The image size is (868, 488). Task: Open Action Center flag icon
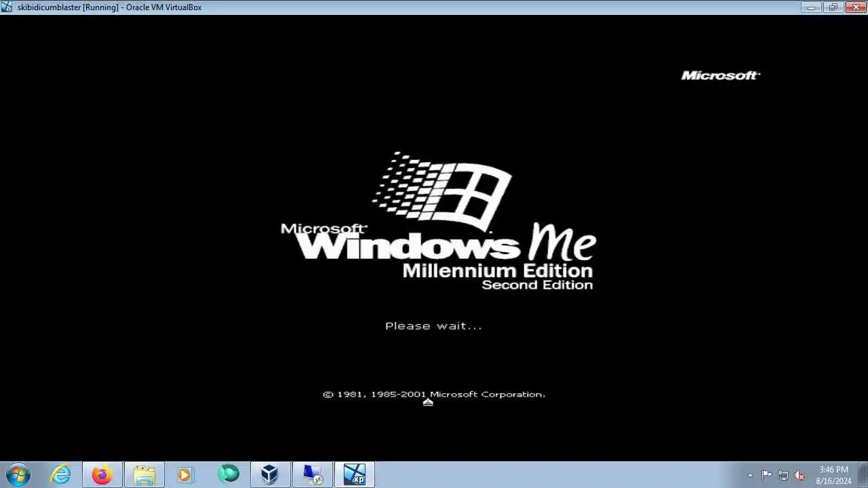766,475
